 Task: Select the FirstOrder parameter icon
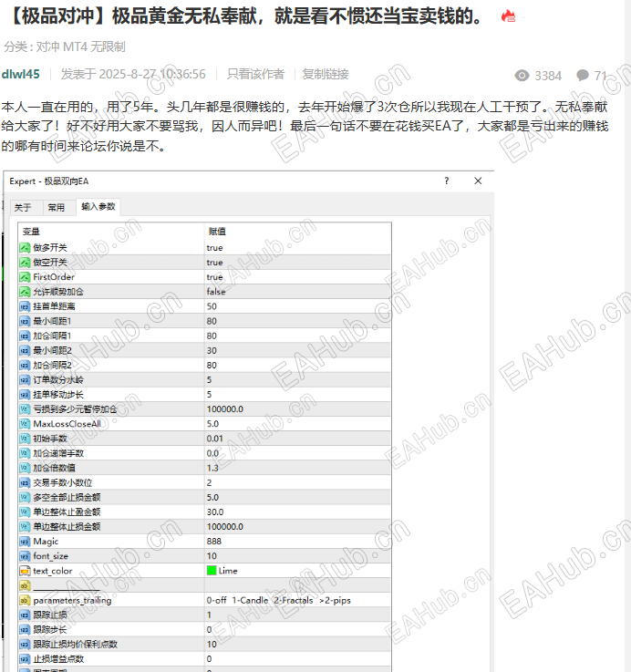(25, 277)
